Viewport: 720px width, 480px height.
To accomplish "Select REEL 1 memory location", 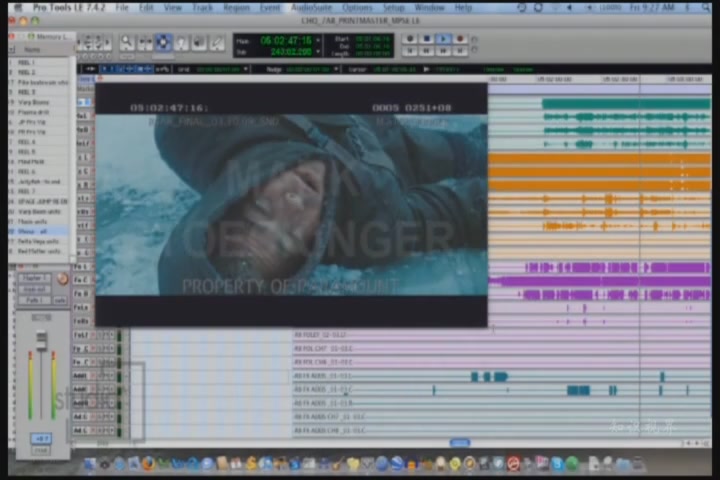I will pyautogui.click(x=41, y=62).
